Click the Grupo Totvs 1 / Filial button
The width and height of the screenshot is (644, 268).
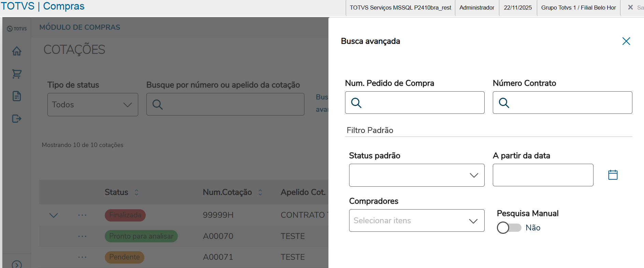click(x=578, y=8)
